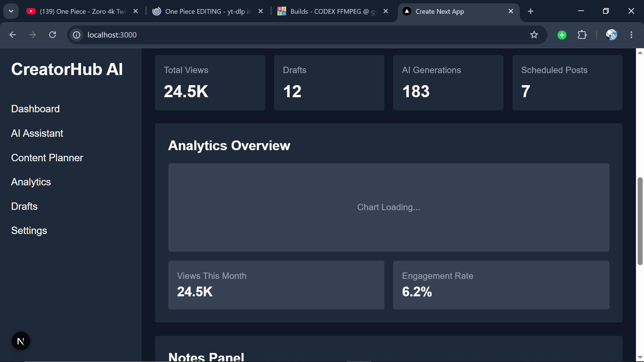This screenshot has height=362, width=644.
Task: Click the Chart Loading placeholder area
Action: pos(389,207)
